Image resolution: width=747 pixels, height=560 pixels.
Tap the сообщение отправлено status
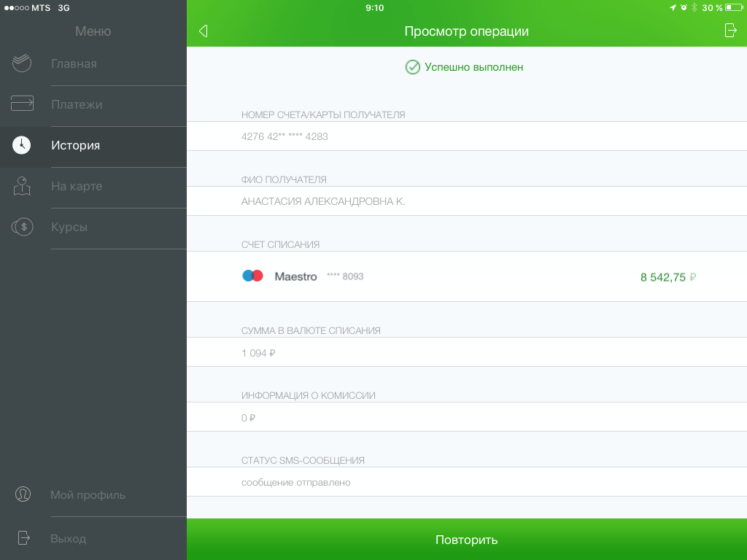(x=296, y=483)
